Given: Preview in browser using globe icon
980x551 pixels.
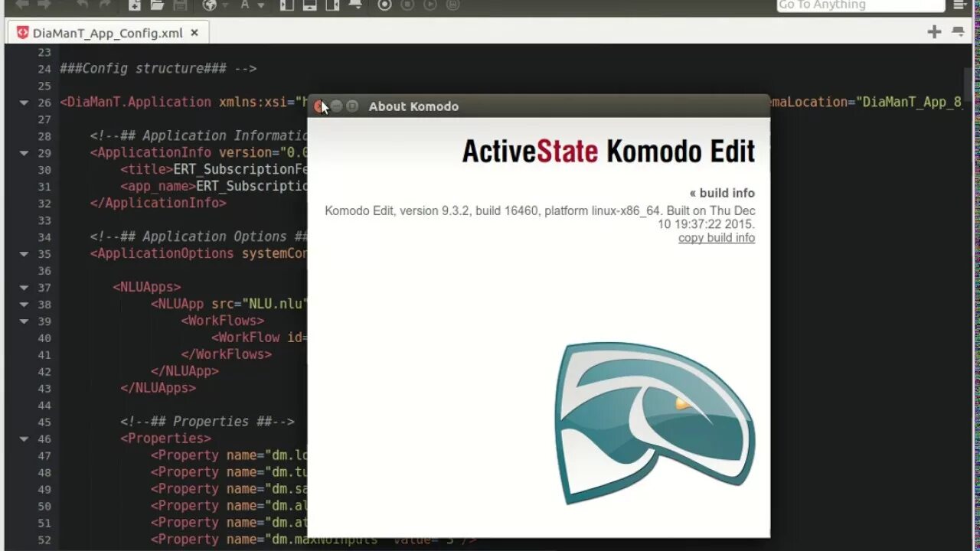Looking at the screenshot, I should [x=210, y=5].
